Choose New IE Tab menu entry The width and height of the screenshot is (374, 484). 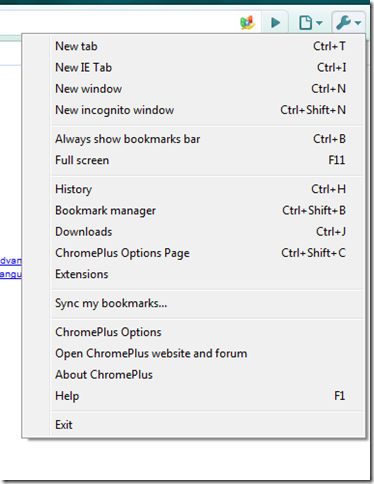click(x=207, y=67)
